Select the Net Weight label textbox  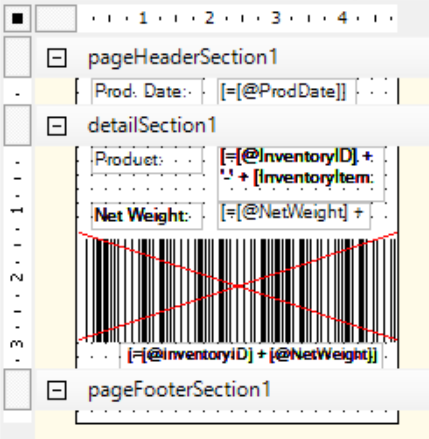pyautogui.click(x=147, y=215)
